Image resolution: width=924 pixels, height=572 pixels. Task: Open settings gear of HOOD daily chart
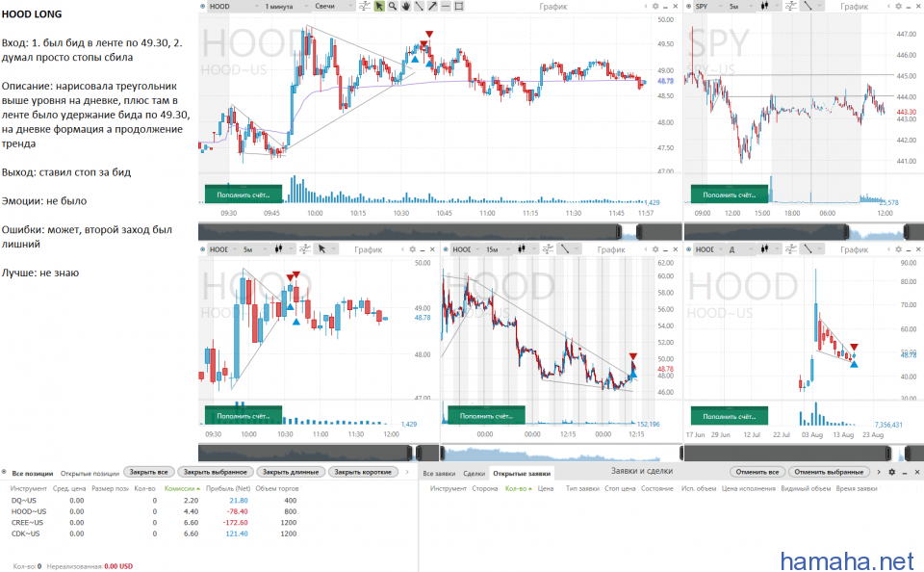pyautogui.click(x=898, y=249)
